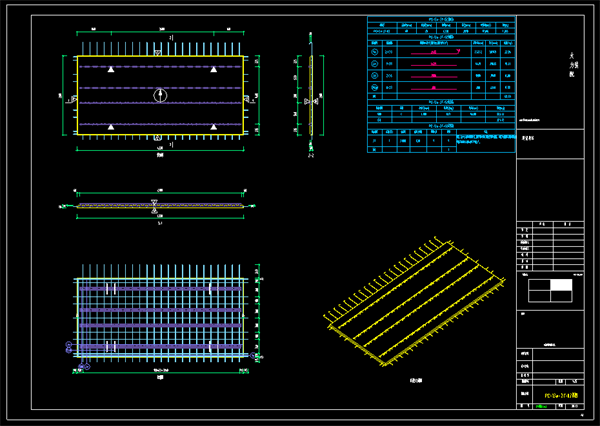Select the third circled bar mark in the rebar schedule
This screenshot has height=426, width=600.
click(x=375, y=76)
